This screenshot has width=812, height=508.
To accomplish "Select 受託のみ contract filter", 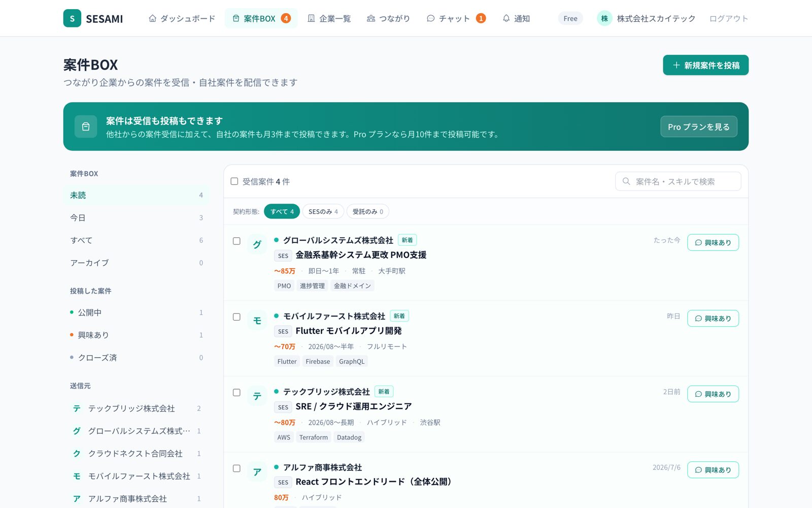I will [368, 211].
